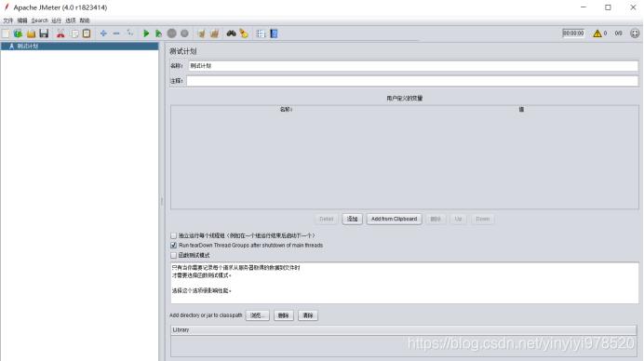Click the Collapse All minus icon
644x361 pixels.
116,33
